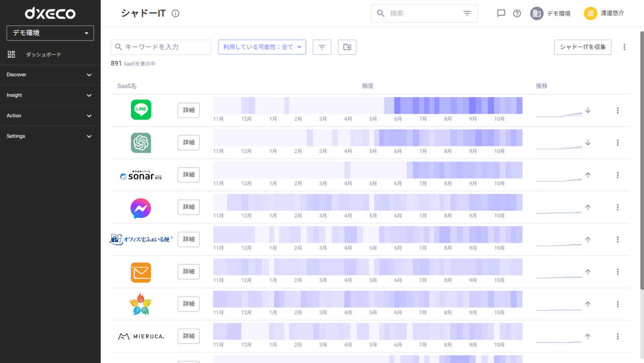
Task: Click the MIERUCA logo
Action: (141, 336)
